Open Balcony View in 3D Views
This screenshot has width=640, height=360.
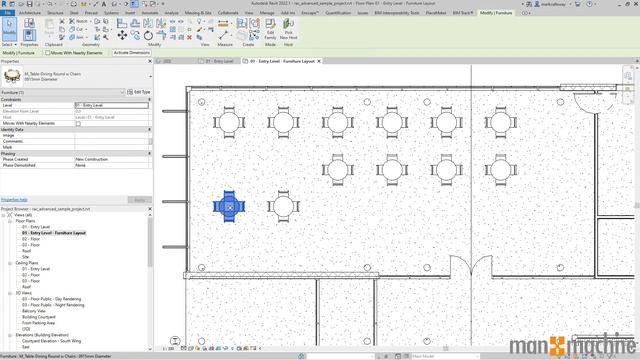tap(33, 311)
